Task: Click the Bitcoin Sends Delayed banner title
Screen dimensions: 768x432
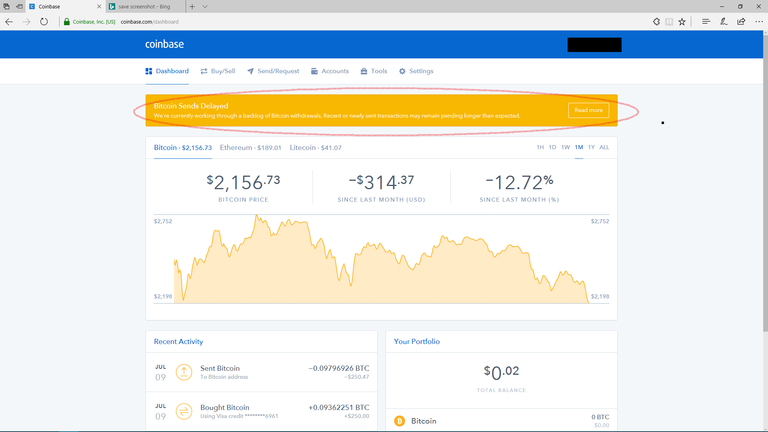Action: click(x=191, y=106)
